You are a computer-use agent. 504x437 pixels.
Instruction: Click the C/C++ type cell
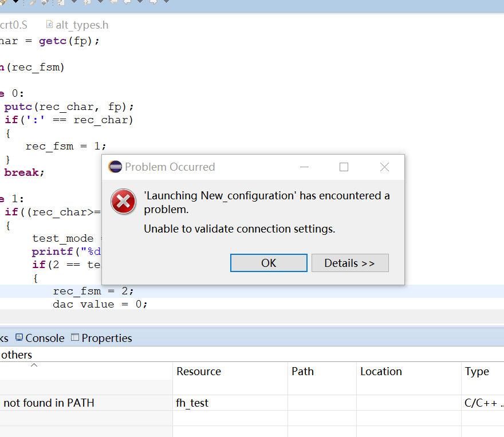tap(483, 403)
